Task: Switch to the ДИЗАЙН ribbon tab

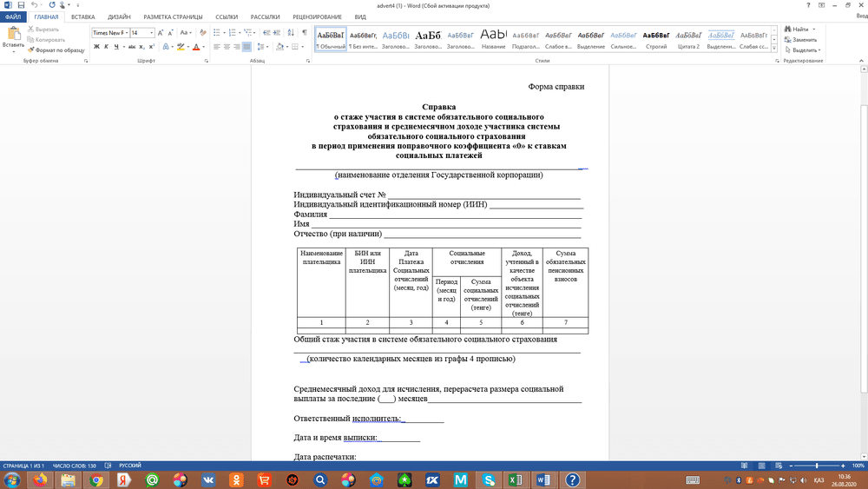Action: point(119,17)
